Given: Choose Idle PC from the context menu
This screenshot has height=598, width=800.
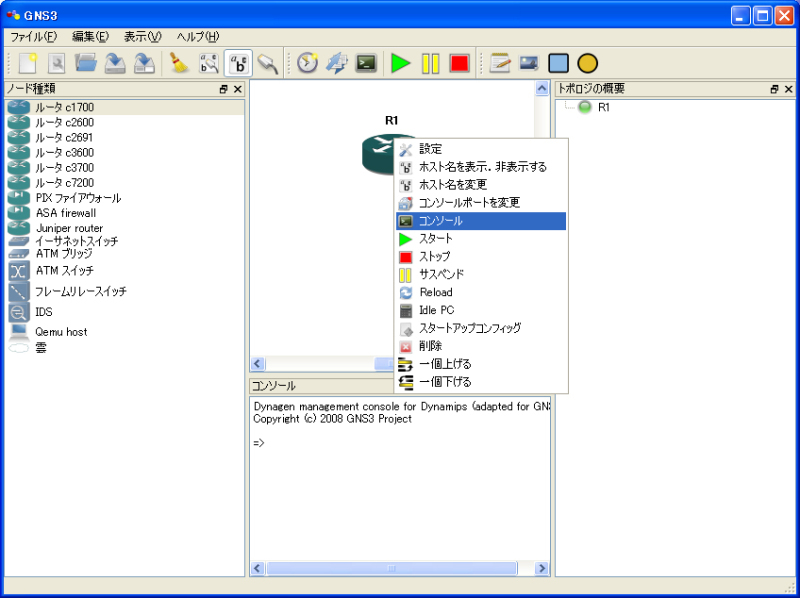Looking at the screenshot, I should [x=436, y=310].
